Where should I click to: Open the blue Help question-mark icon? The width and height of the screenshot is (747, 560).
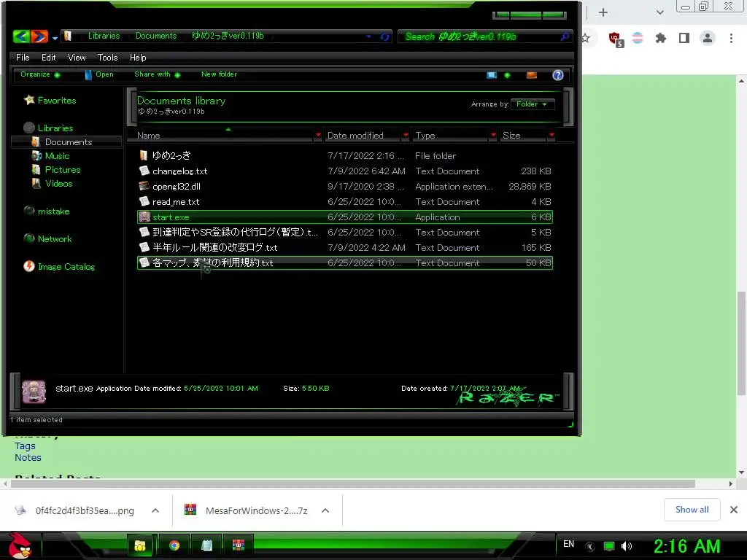click(558, 75)
